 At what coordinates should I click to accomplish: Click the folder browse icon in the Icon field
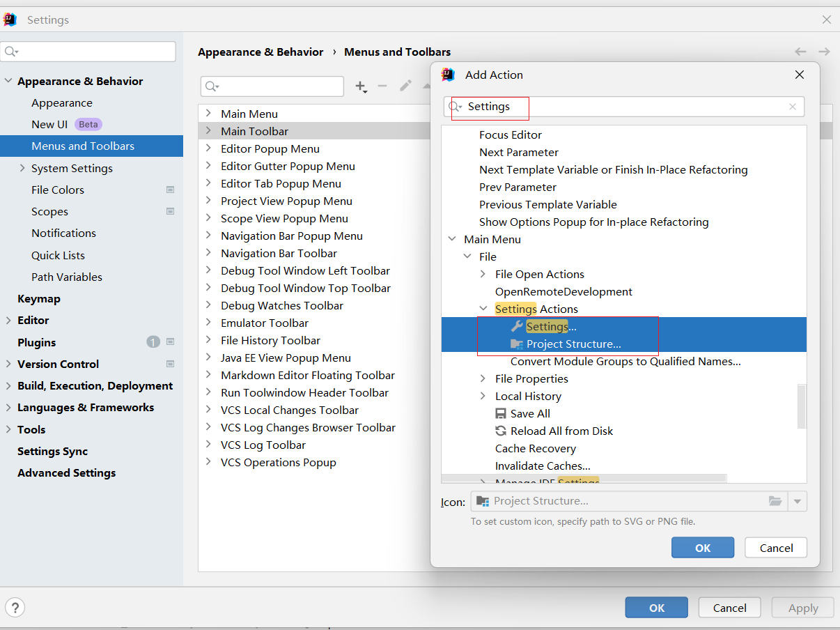coord(776,500)
